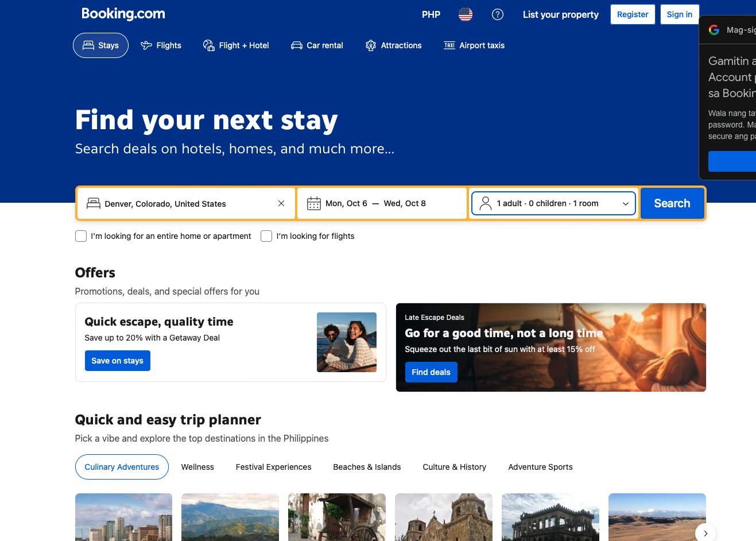Image resolution: width=756 pixels, height=541 pixels.
Task: Change language via the US flag icon
Action: 466,14
